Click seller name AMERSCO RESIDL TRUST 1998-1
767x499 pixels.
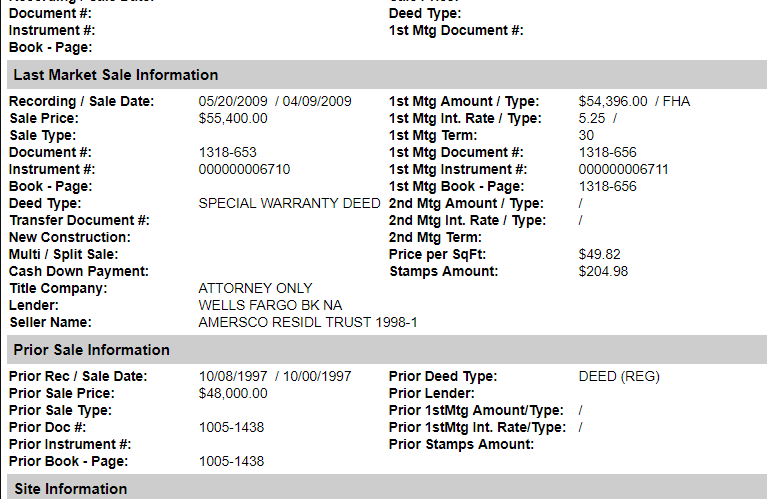coord(308,322)
